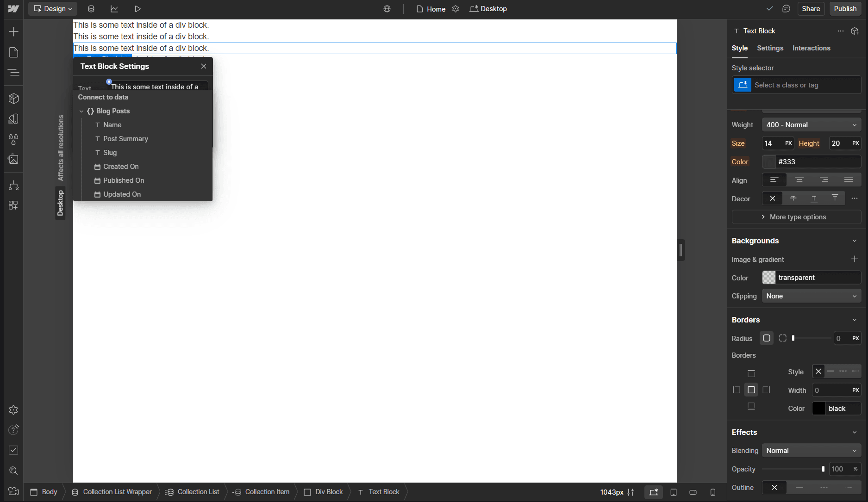Open the Apps grid icon
The height and width of the screenshot is (502, 868).
click(13, 205)
